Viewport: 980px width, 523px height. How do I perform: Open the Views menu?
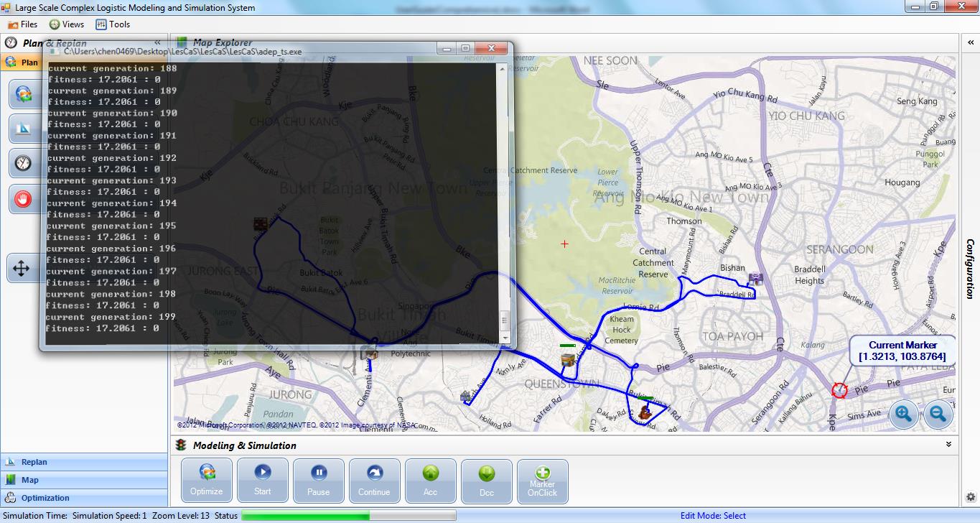point(67,24)
